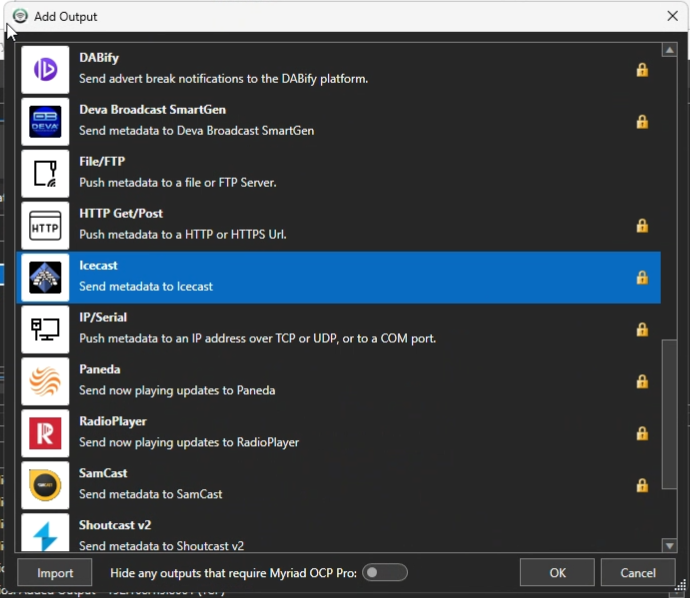690x598 pixels.
Task: Click 'Send metadata to Deva Broadcast SmartGen' description
Action: (x=196, y=131)
